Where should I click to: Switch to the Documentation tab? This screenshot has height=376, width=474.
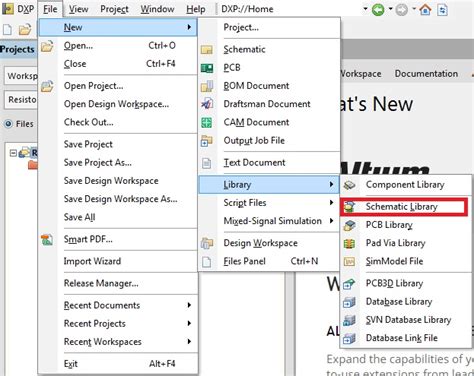point(426,74)
